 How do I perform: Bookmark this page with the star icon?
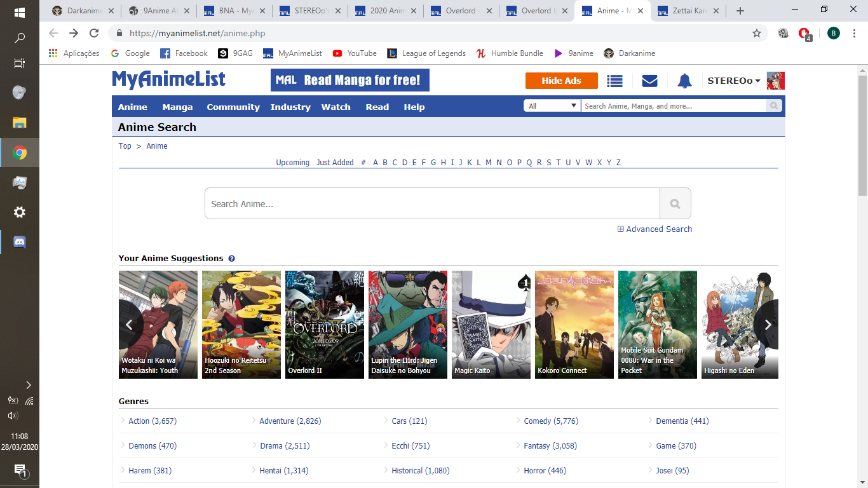point(756,33)
